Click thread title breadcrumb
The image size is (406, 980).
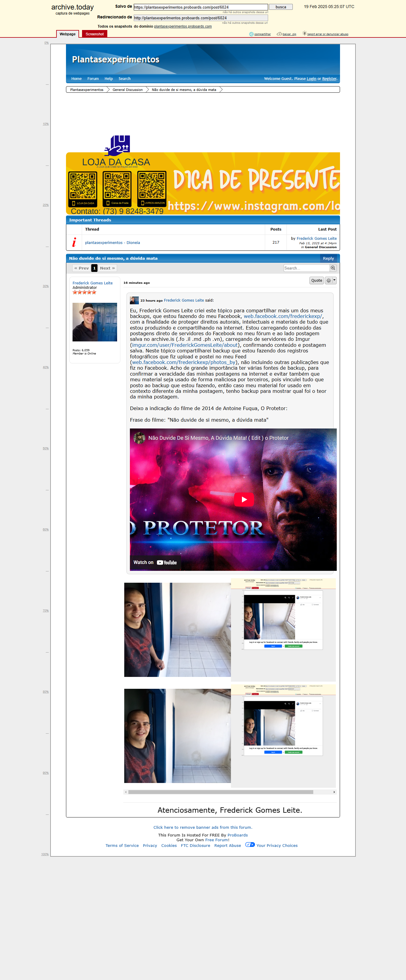tap(184, 90)
